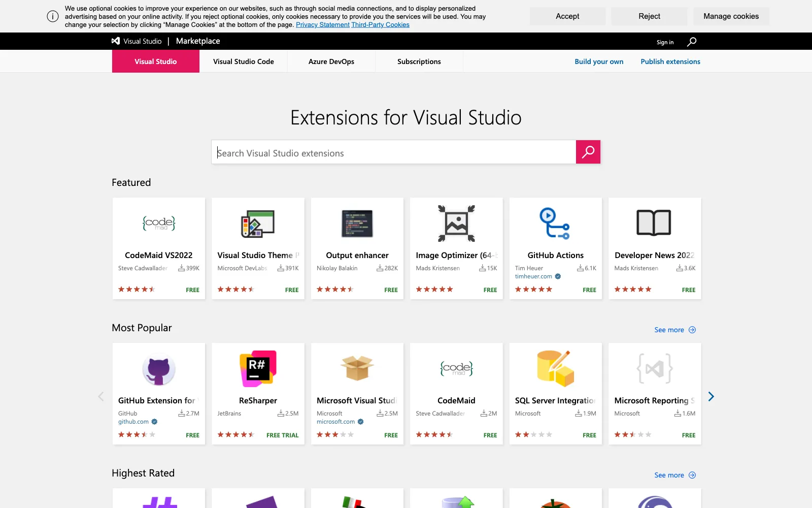
Task: Switch to the Visual Studio Code tab
Action: click(244, 61)
